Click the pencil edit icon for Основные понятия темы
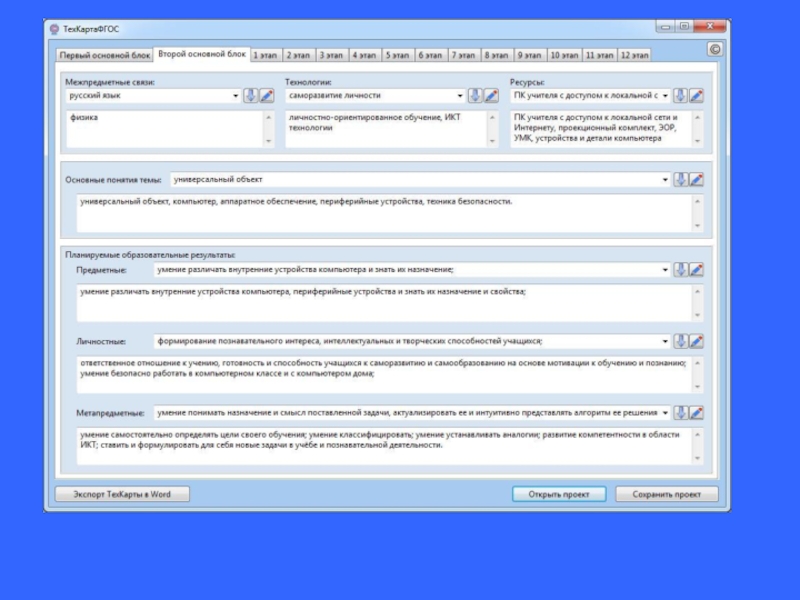The width and height of the screenshot is (800, 600). coord(696,180)
